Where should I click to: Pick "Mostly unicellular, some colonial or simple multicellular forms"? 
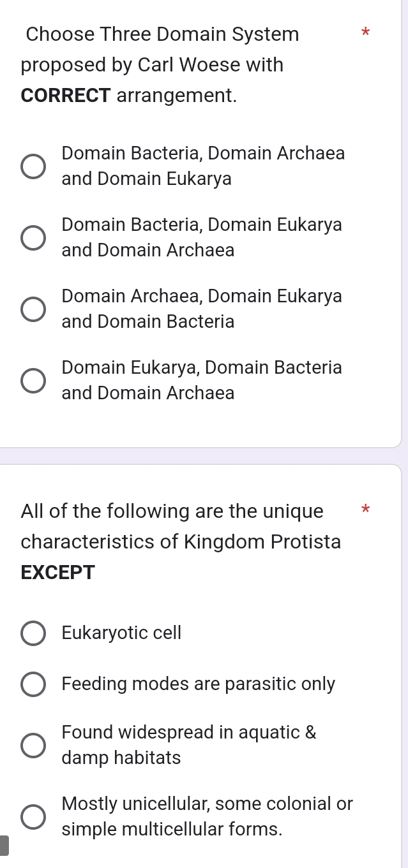(x=32, y=816)
